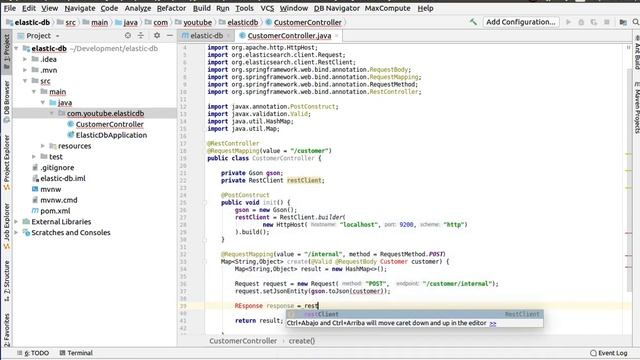Open the Ant Build side tab
This screenshot has height=360, width=640.
[x=636, y=52]
